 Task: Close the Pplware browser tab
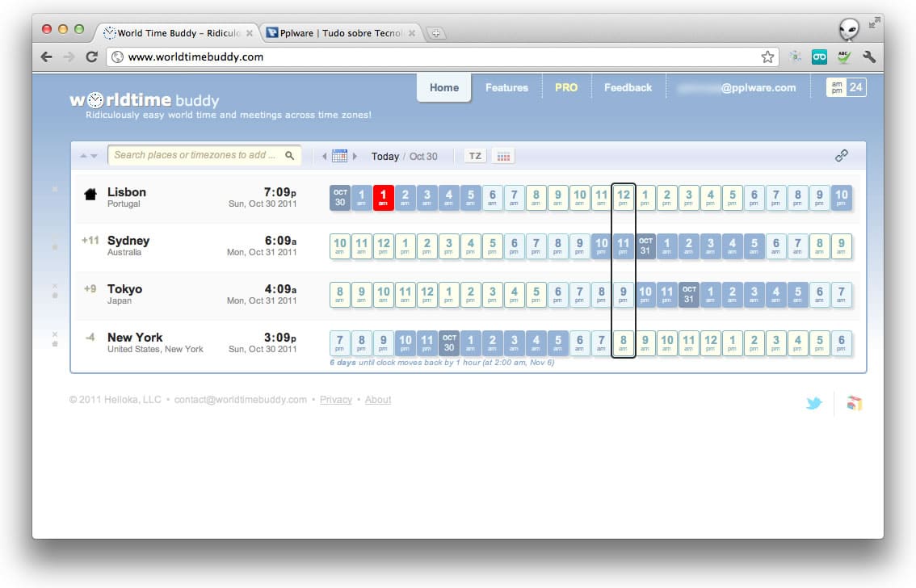point(412,33)
